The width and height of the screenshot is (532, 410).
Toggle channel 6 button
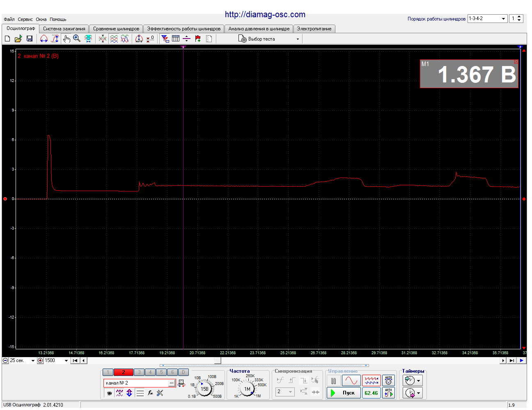point(172,372)
